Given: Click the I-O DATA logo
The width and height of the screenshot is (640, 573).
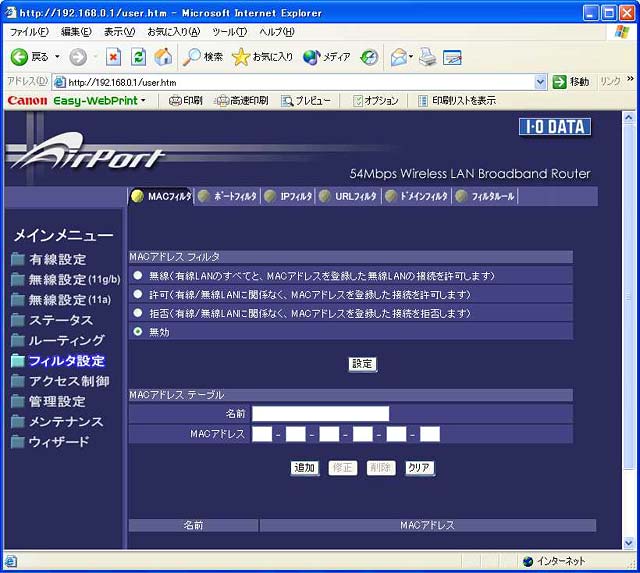Looking at the screenshot, I should (x=555, y=127).
